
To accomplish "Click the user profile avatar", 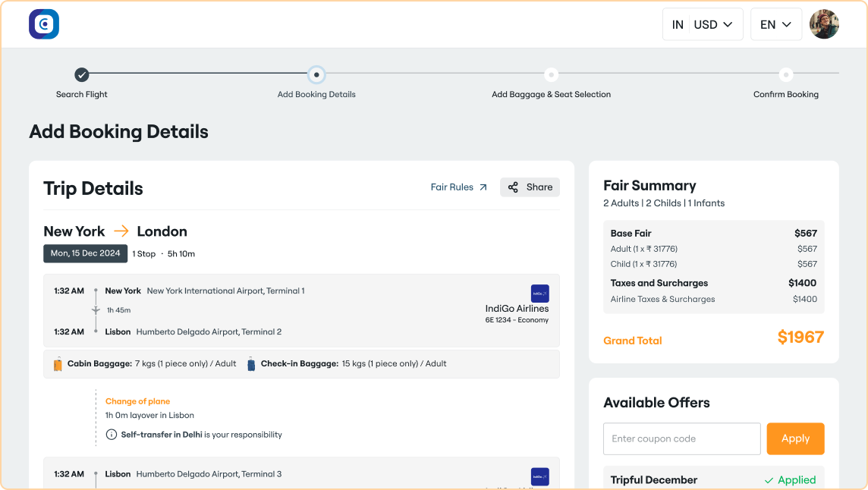I will [x=824, y=24].
